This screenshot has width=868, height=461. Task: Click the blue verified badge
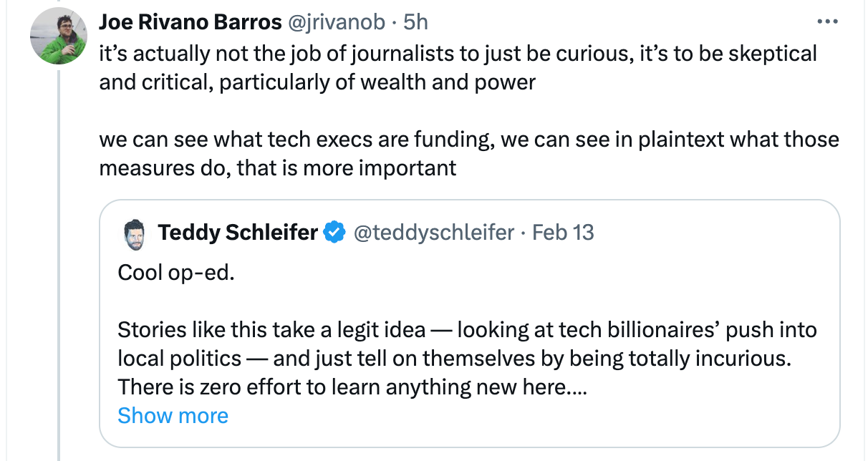[x=334, y=233]
